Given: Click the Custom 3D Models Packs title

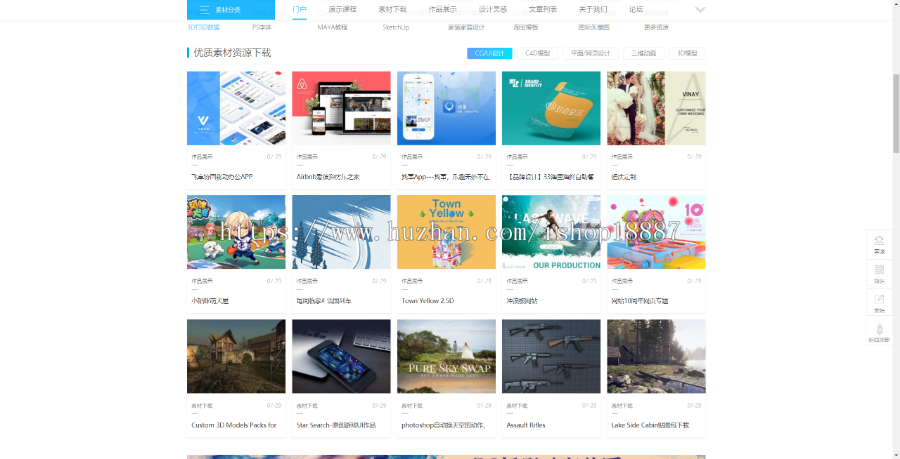Looking at the screenshot, I should tap(234, 425).
